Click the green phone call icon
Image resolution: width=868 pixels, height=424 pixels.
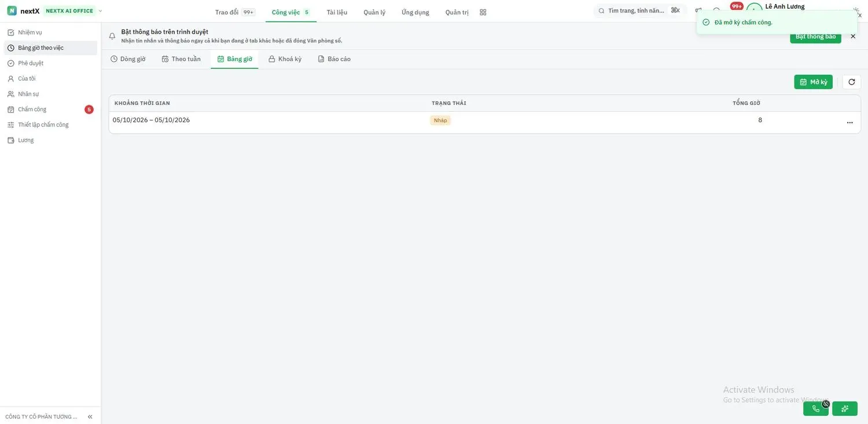tap(816, 408)
